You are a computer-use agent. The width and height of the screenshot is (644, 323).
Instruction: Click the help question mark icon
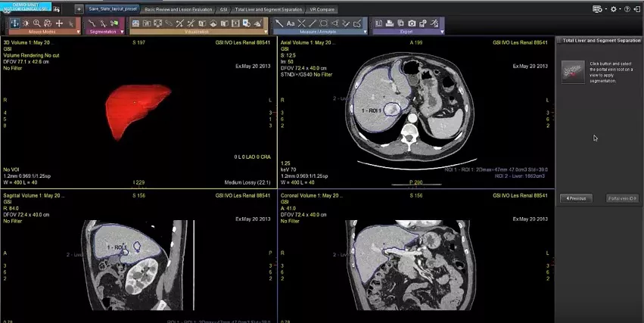pos(627,9)
